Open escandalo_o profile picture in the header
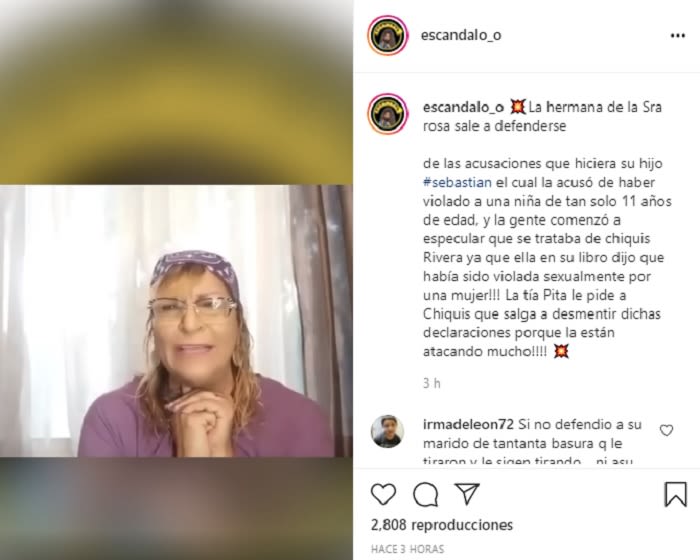 (388, 35)
